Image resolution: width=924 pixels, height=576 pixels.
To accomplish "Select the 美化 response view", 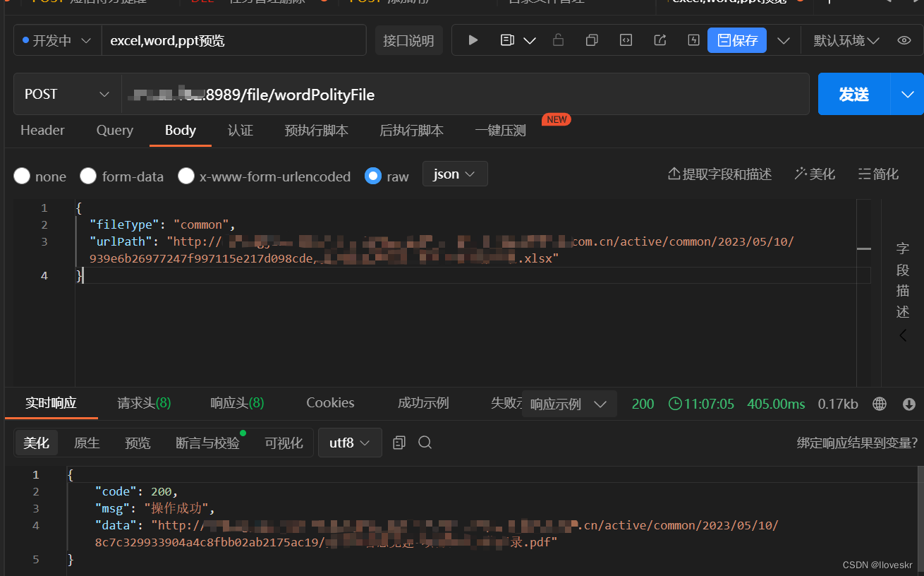I will 37,443.
